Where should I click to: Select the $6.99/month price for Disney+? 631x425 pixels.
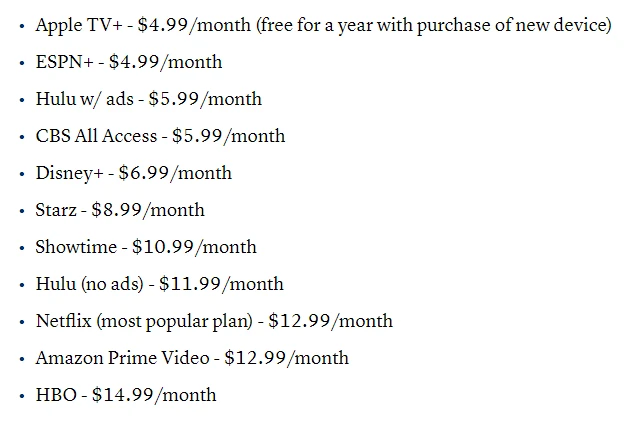(174, 173)
